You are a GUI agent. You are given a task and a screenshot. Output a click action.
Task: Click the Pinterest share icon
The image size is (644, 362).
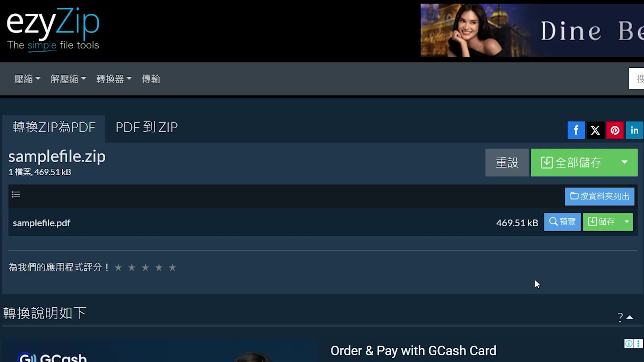tap(615, 130)
